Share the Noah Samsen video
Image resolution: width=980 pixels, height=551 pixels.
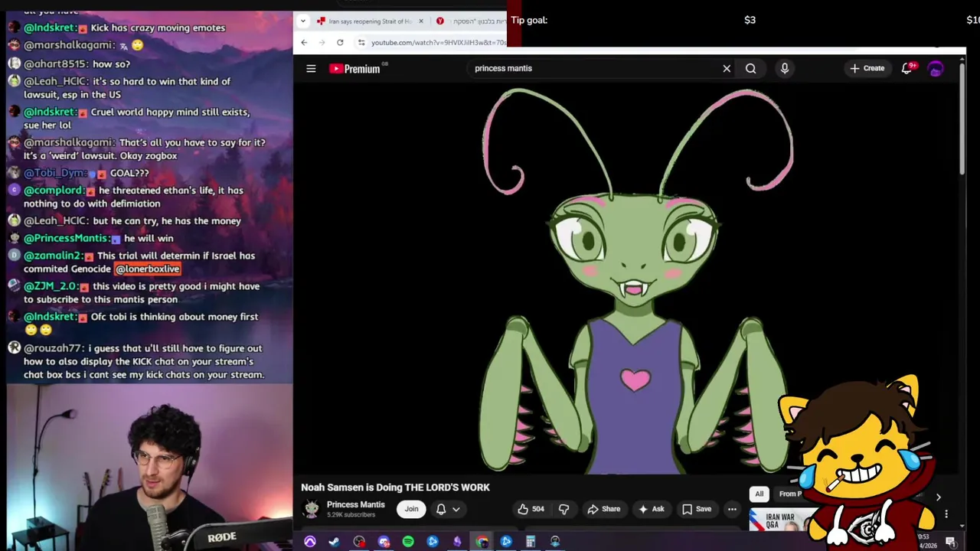[603, 509]
